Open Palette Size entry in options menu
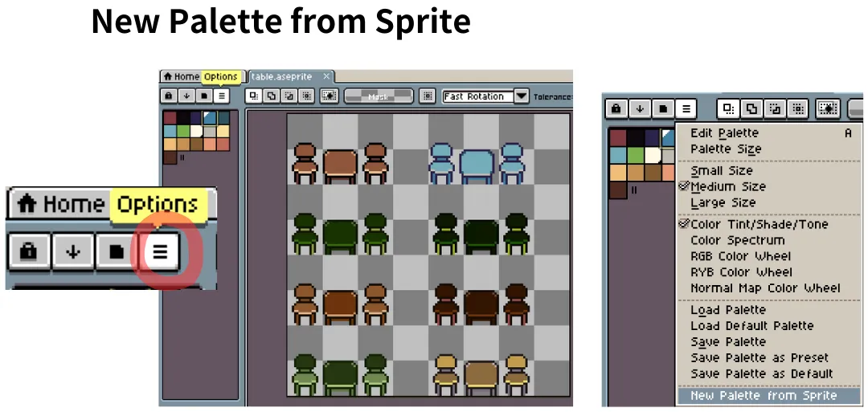This screenshot has height=412, width=868. pos(725,149)
